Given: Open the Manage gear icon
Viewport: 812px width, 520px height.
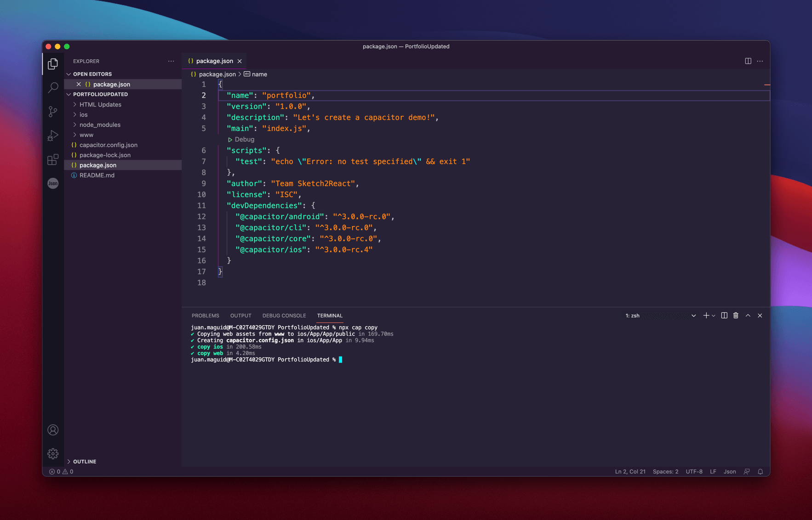Looking at the screenshot, I should click(x=53, y=454).
